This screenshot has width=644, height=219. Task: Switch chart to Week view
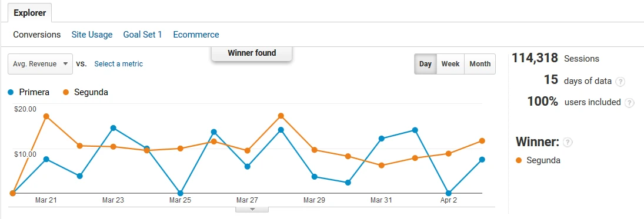[450, 64]
